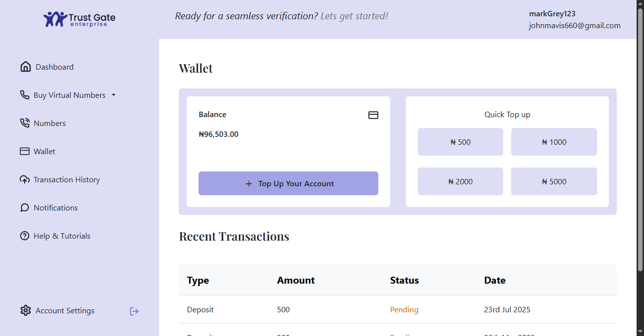The width and height of the screenshot is (644, 336).
Task: Click the 'Lets get started!' link
Action: 354,16
